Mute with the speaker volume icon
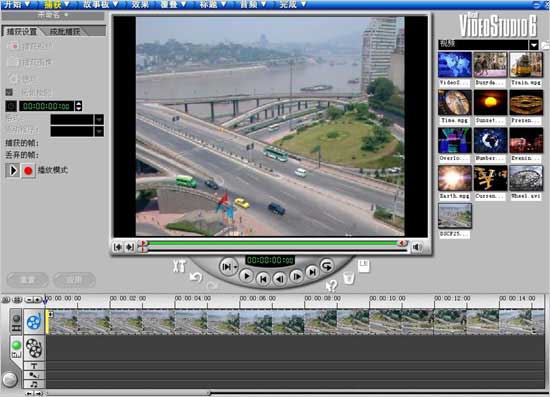The width and height of the screenshot is (550, 397). coord(417,247)
